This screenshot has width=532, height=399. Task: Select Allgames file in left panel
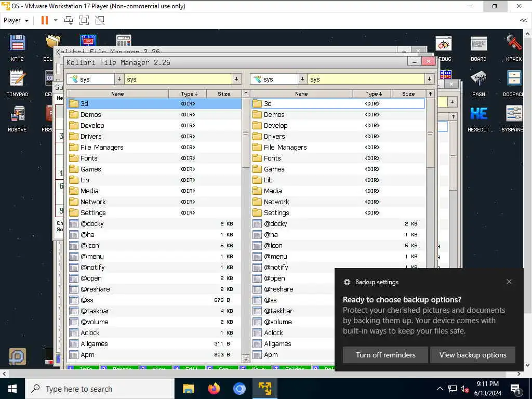154,344
